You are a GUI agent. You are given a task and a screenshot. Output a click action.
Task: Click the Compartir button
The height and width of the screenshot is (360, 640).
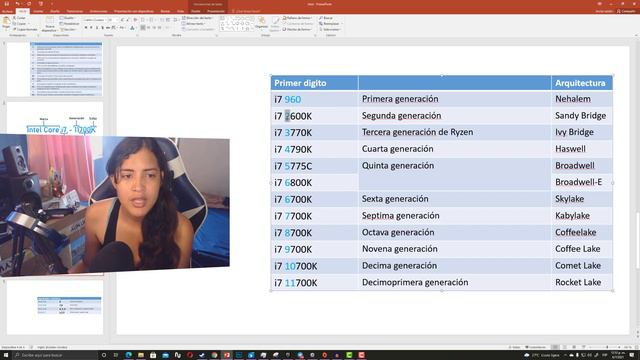pos(626,11)
